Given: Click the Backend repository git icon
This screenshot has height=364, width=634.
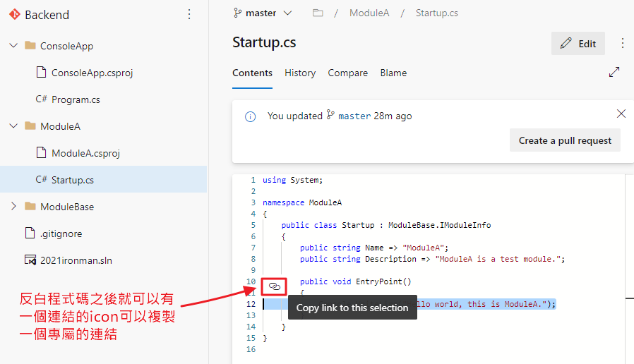Looking at the screenshot, I should (x=15, y=15).
